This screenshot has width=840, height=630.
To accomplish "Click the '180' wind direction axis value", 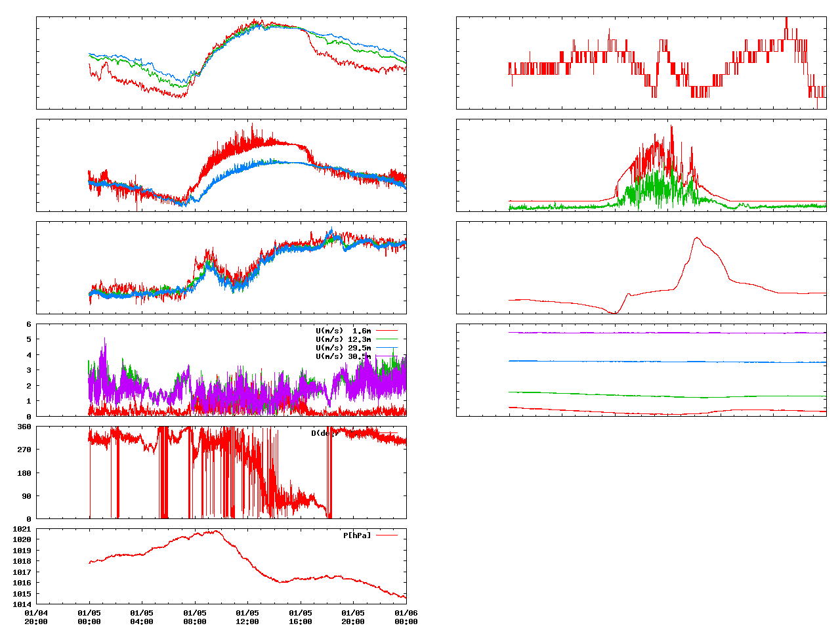I will point(24,473).
